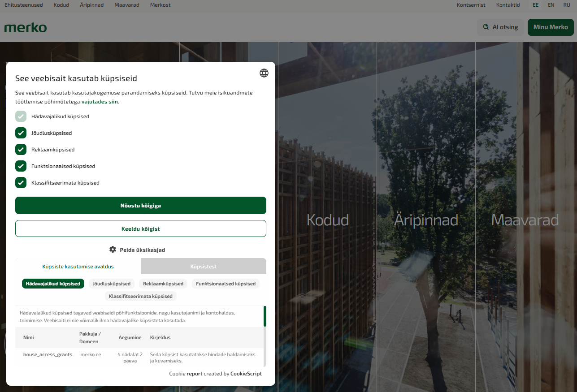Switch site language to RU

pos(567,5)
